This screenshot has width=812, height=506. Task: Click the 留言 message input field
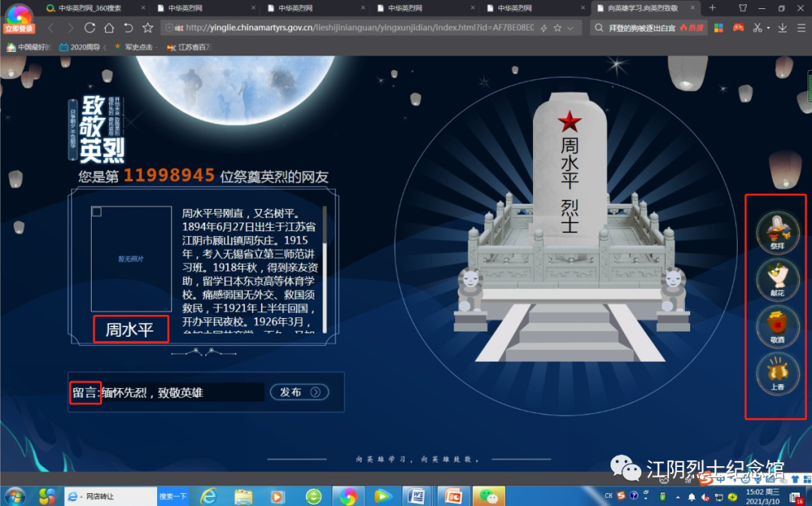[x=183, y=392]
